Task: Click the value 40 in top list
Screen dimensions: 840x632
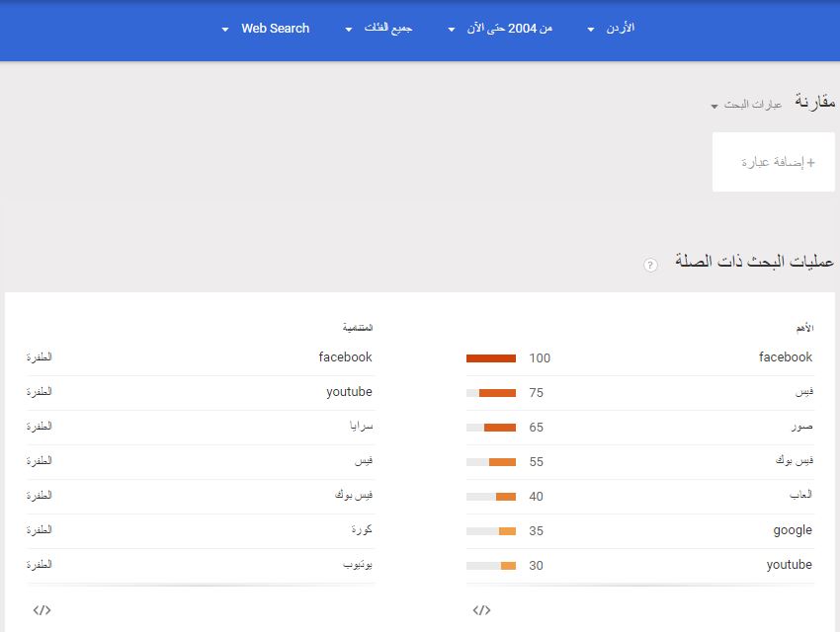Action: click(537, 497)
